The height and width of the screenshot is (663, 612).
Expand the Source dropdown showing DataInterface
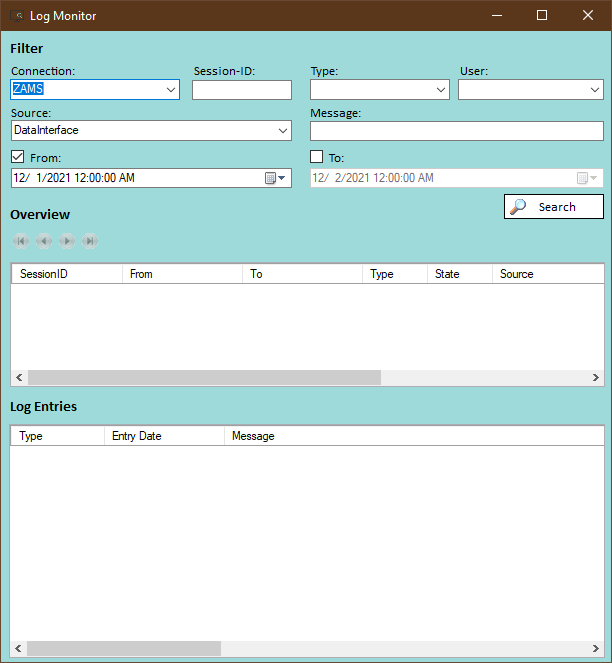point(282,131)
